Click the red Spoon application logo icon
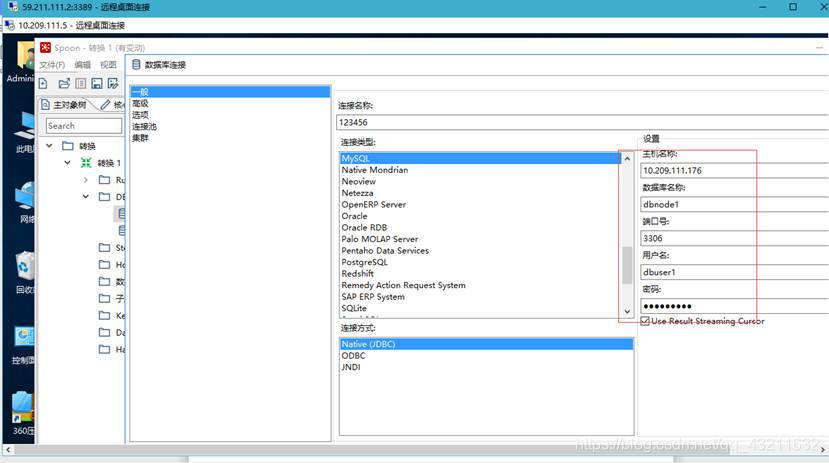The height and width of the screenshot is (463, 829). pyautogui.click(x=45, y=48)
